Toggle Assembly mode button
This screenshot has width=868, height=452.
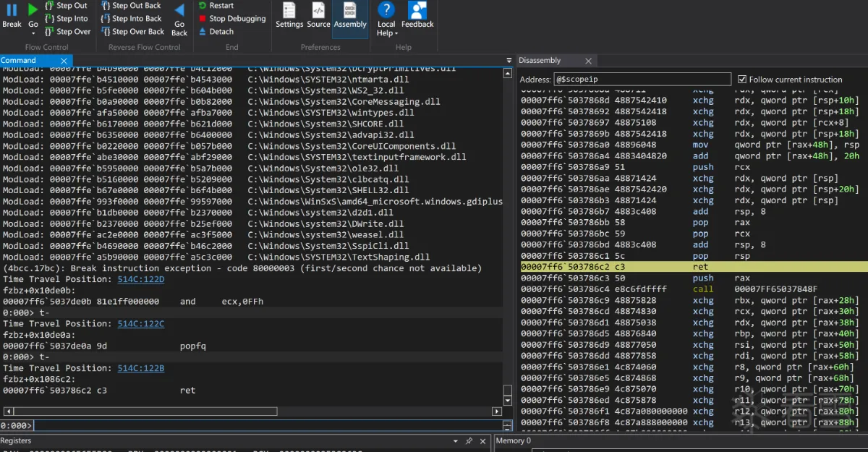(x=350, y=15)
